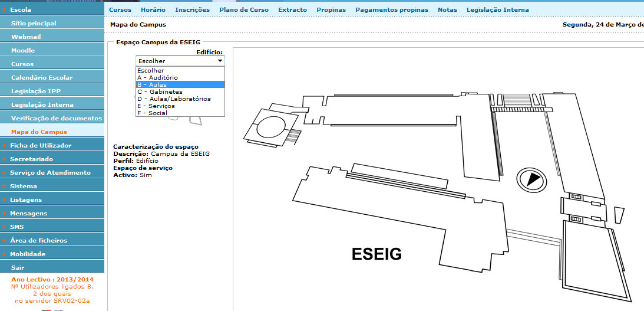Go to Moodle from the sidebar
The width and height of the screenshot is (644, 311).
pyautogui.click(x=23, y=50)
